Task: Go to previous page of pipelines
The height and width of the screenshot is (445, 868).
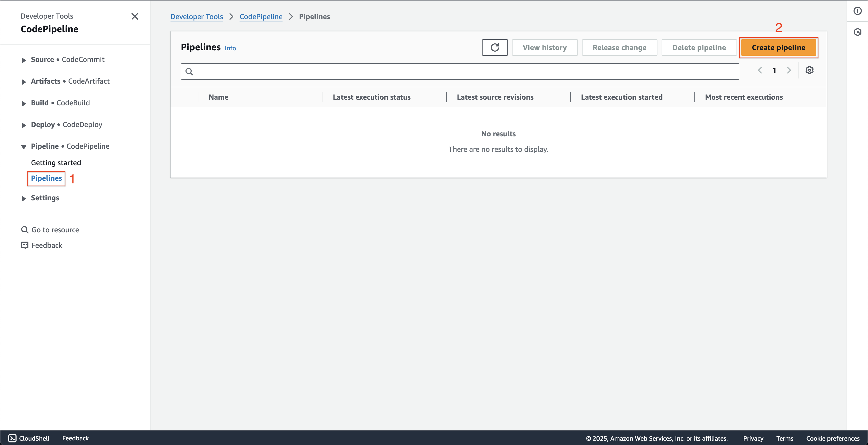Action: 760,70
